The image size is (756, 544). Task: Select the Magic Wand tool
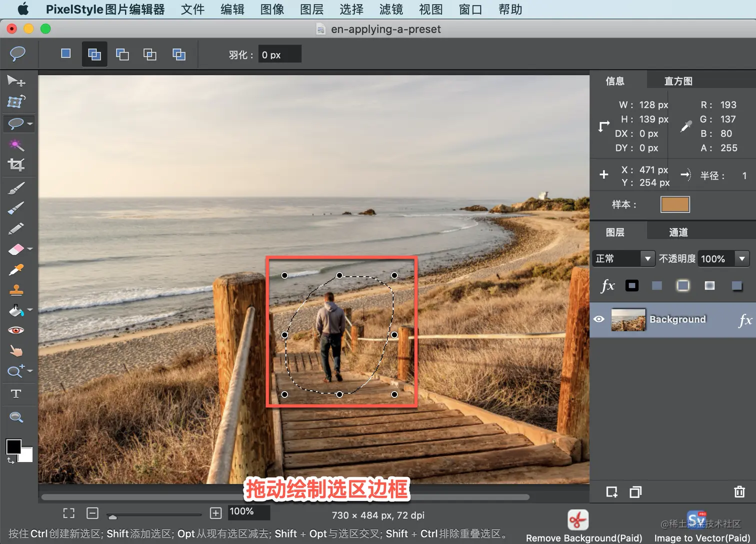pos(16,145)
